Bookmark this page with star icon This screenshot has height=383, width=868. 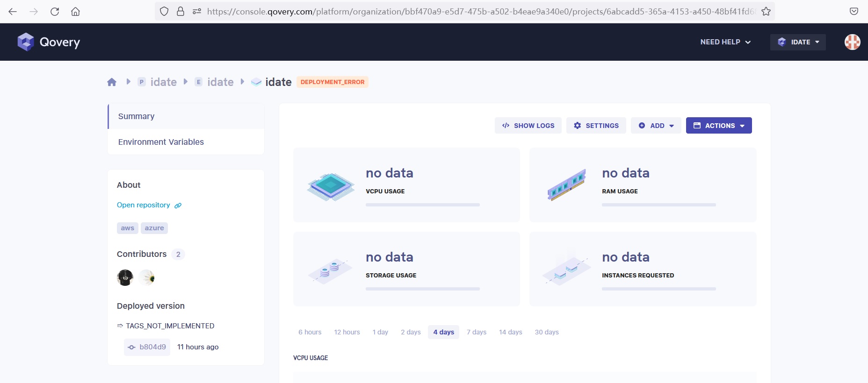(x=766, y=12)
